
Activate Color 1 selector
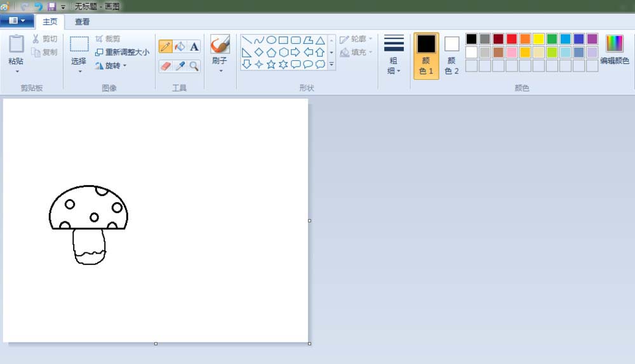coord(426,56)
